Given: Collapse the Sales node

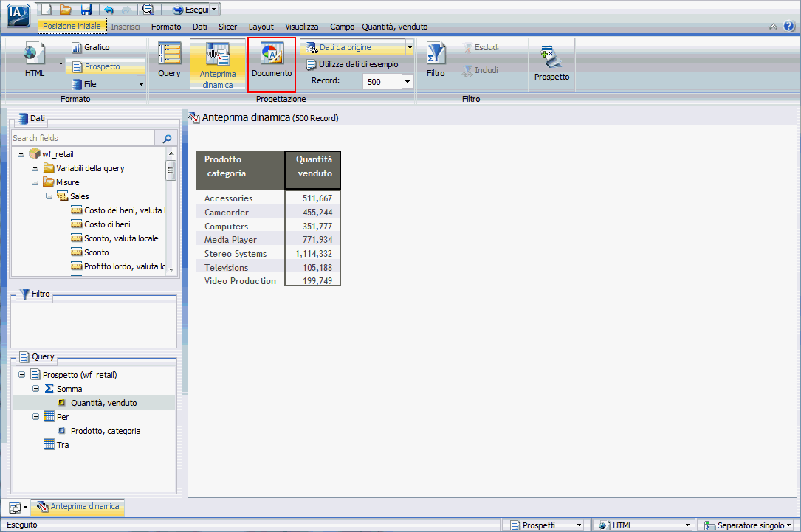Looking at the screenshot, I should tap(49, 196).
